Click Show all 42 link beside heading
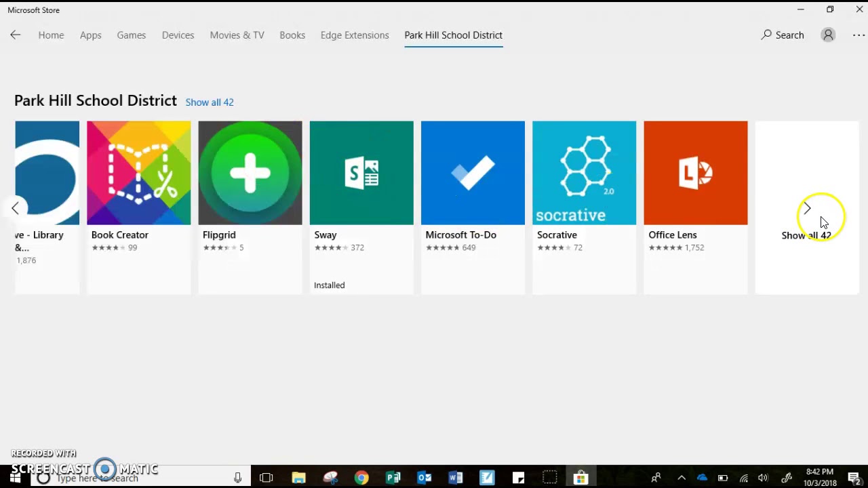Screen dimensions: 868x488 coord(210,102)
